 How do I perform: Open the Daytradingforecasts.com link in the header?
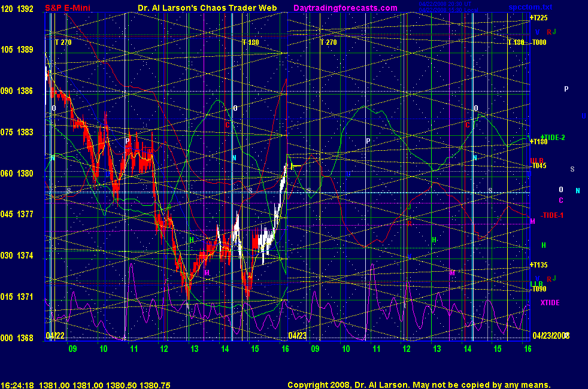[345, 8]
